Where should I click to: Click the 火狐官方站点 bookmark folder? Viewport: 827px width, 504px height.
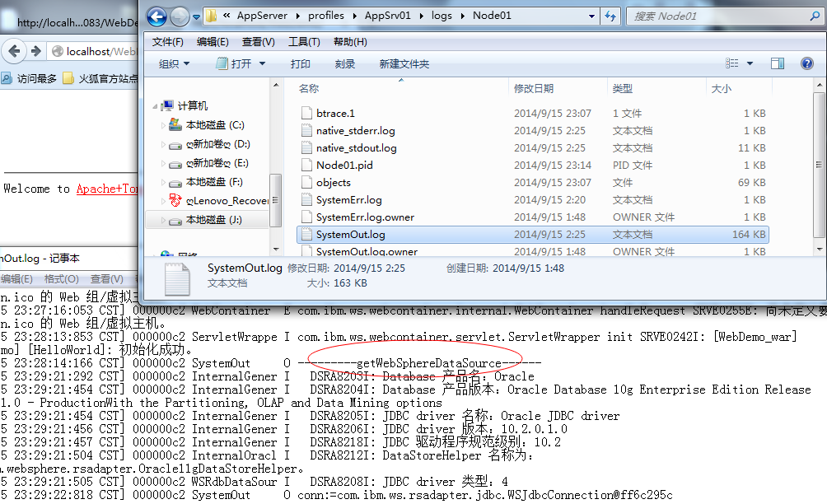point(100,78)
